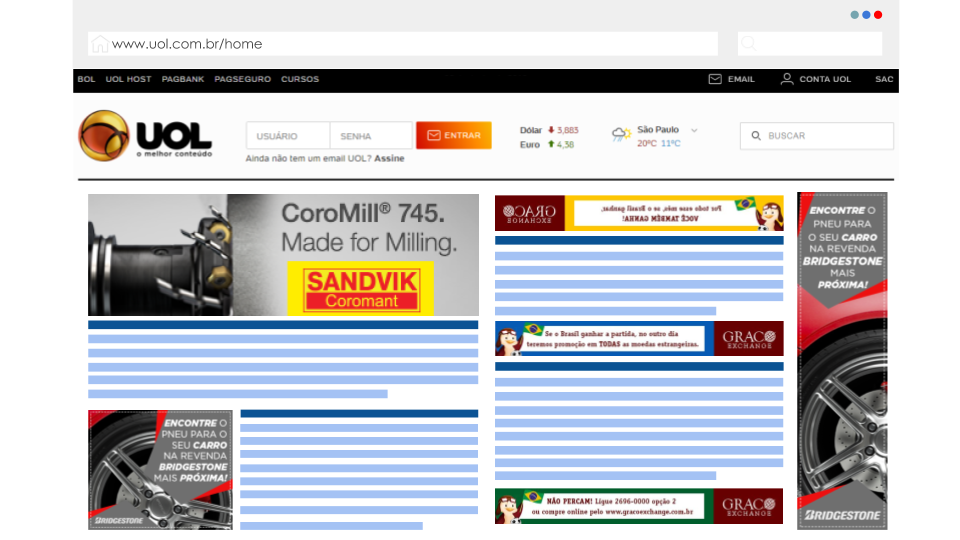Expand the São Paulo city dropdown chevron
This screenshot has height=540, width=960.
click(x=694, y=130)
